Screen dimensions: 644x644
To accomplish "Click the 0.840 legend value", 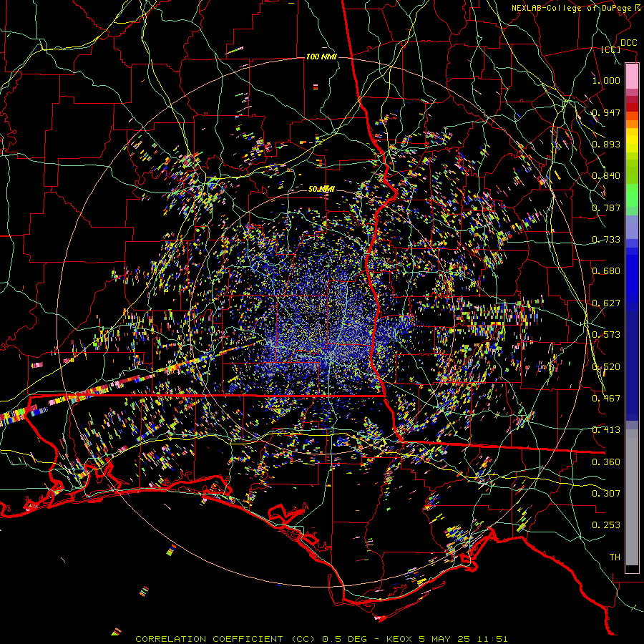I will pos(606,176).
